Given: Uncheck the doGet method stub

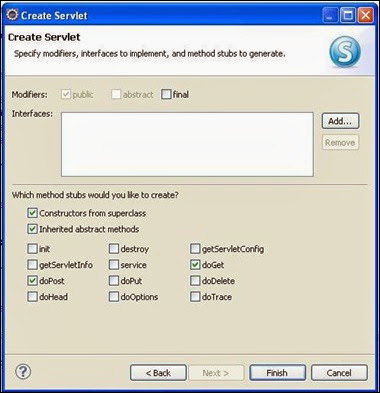Looking at the screenshot, I should 195,265.
